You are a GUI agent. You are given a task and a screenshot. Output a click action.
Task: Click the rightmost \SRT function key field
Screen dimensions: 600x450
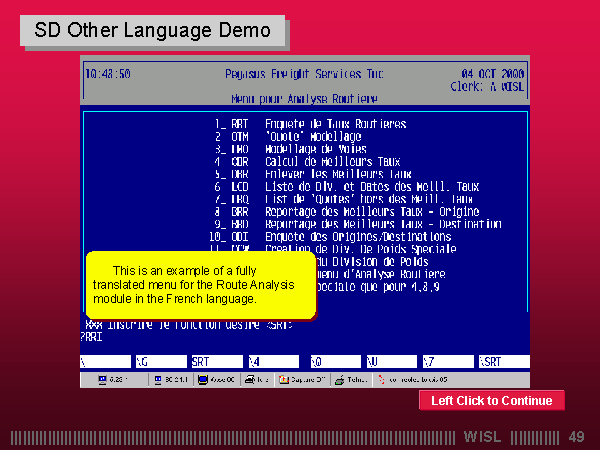pos(503,361)
